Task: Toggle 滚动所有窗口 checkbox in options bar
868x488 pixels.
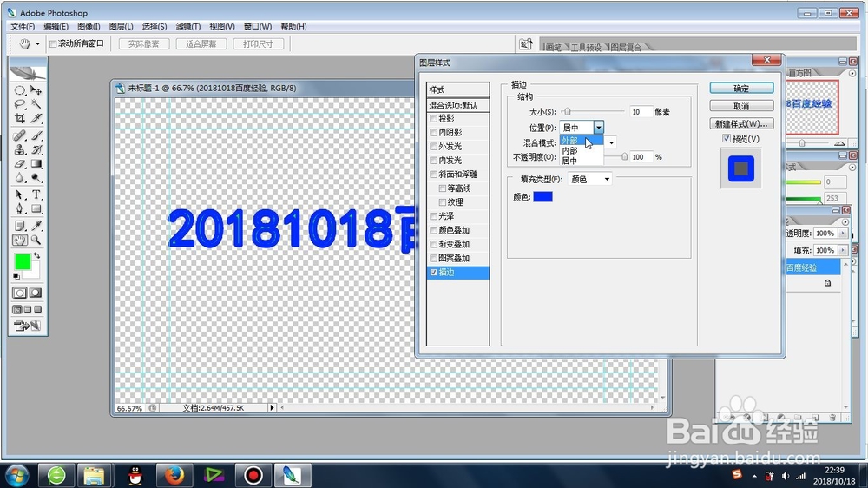Action: tap(53, 43)
